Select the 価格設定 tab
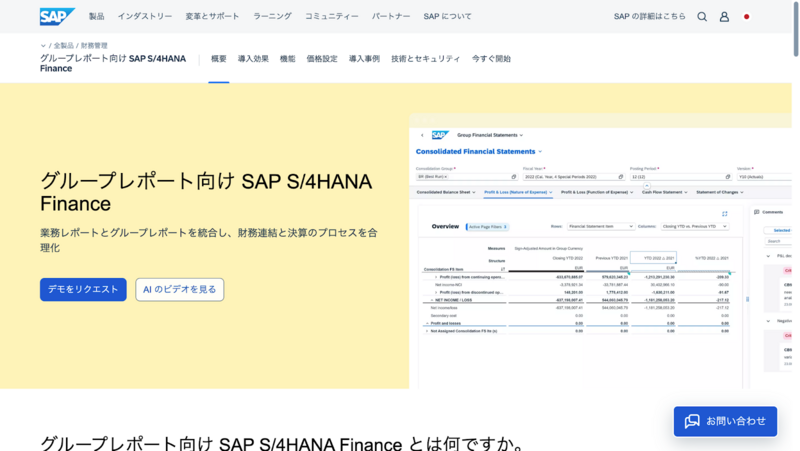The image size is (800, 451). pos(322,59)
